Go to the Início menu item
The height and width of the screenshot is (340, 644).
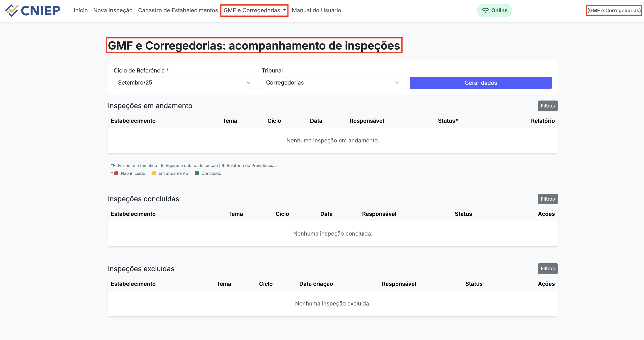pos(81,10)
